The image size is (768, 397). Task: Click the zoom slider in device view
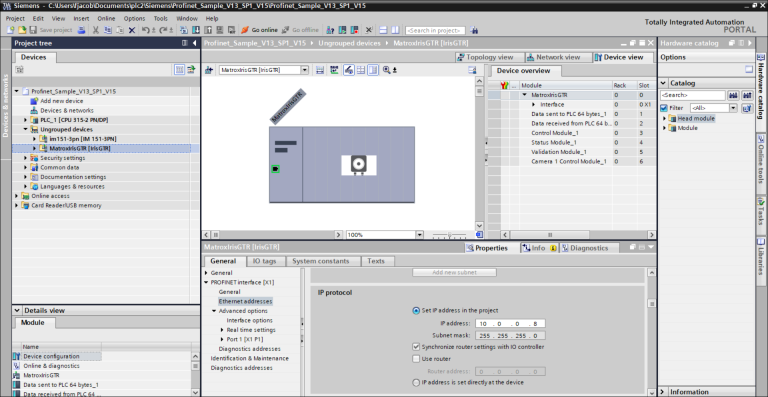coord(450,235)
